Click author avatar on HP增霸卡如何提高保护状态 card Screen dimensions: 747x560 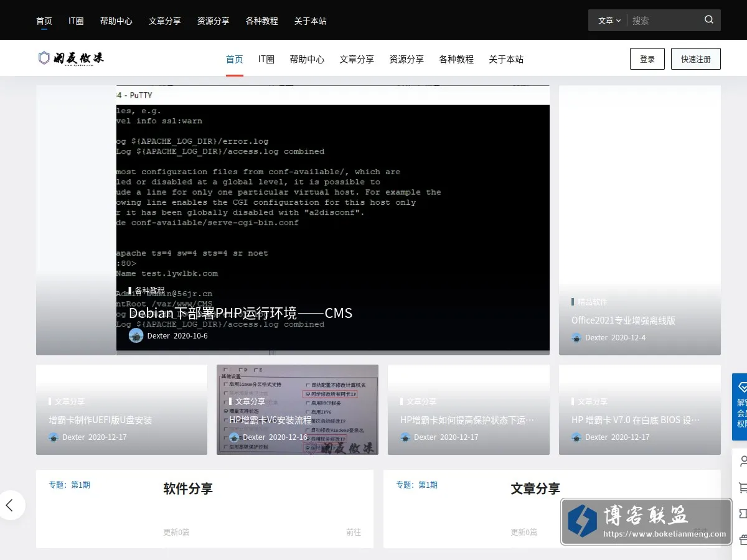[405, 437]
